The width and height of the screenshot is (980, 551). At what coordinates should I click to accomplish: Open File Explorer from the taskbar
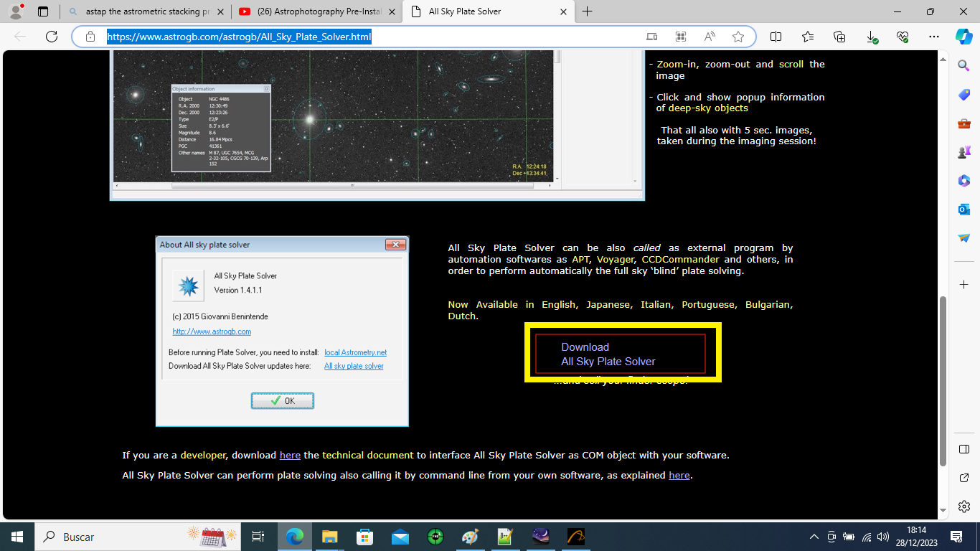click(x=329, y=537)
